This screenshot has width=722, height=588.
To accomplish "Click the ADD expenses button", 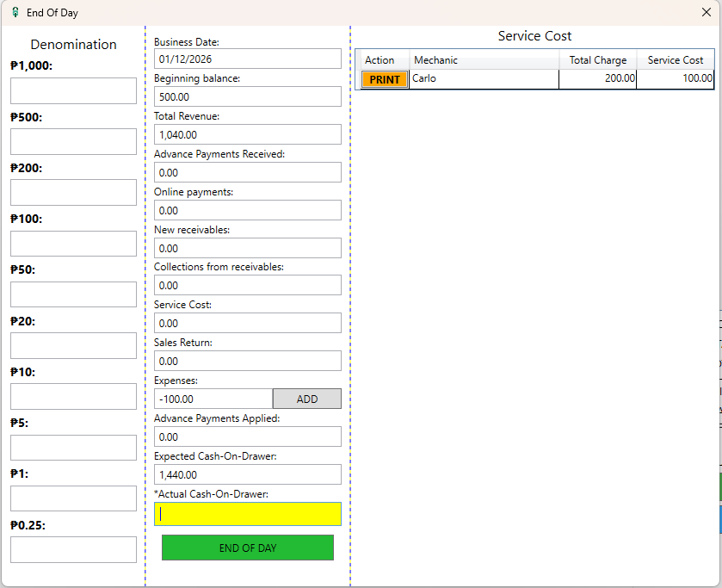I will (x=306, y=399).
